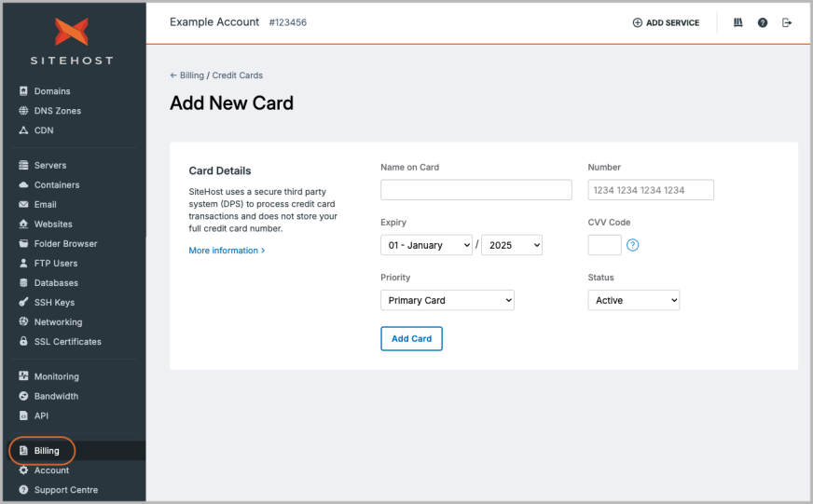
Task: Open the Priority dropdown showing Primary Card
Action: pyautogui.click(x=447, y=300)
